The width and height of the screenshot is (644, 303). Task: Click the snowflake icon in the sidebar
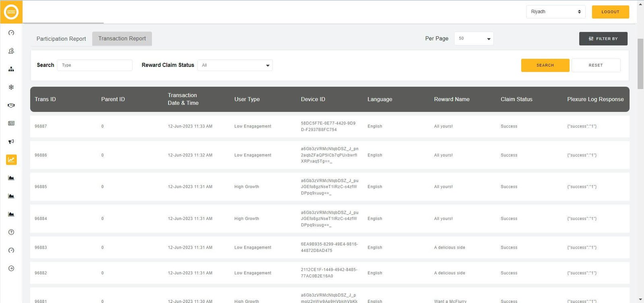[11, 87]
